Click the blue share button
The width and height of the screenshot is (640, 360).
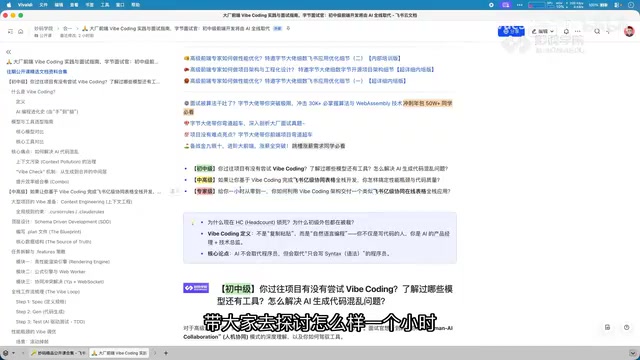pos(511,31)
